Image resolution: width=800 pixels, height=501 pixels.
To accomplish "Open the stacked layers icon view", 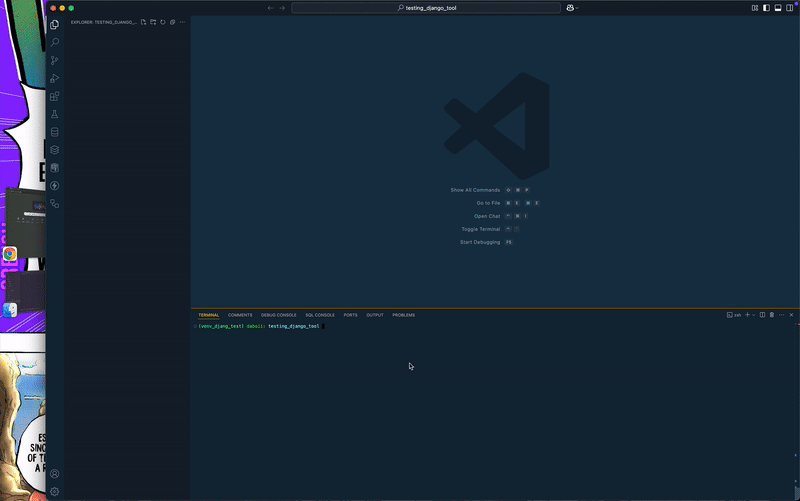I will [x=55, y=149].
